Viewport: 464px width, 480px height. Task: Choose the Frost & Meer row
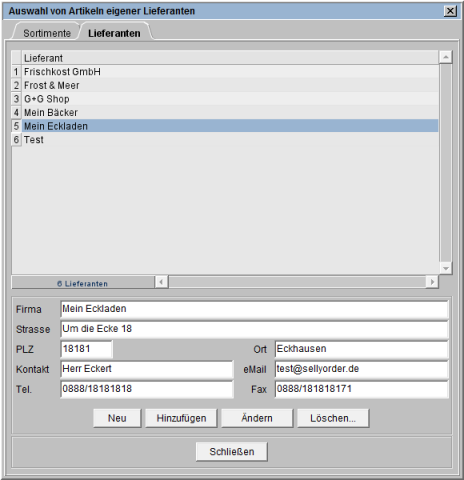tap(230, 85)
